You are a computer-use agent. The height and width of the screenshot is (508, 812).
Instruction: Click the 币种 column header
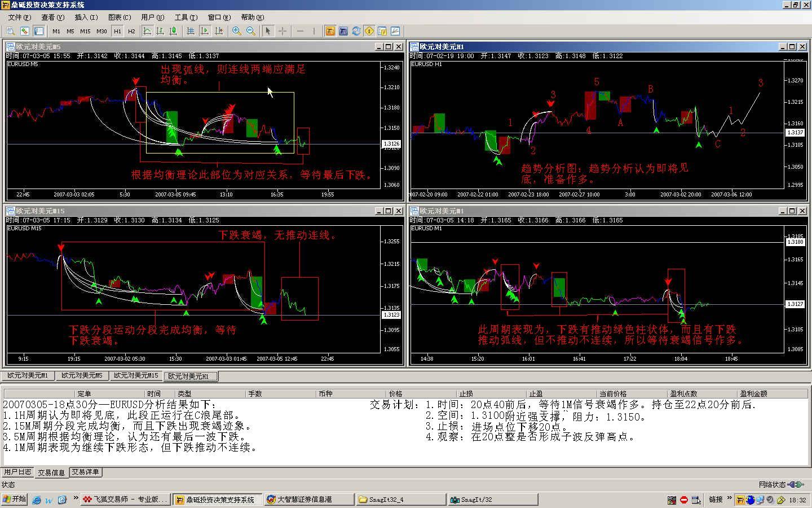(352, 393)
